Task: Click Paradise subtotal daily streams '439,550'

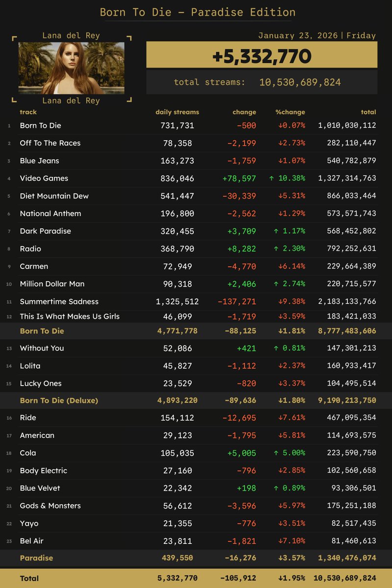Action: click(177, 558)
